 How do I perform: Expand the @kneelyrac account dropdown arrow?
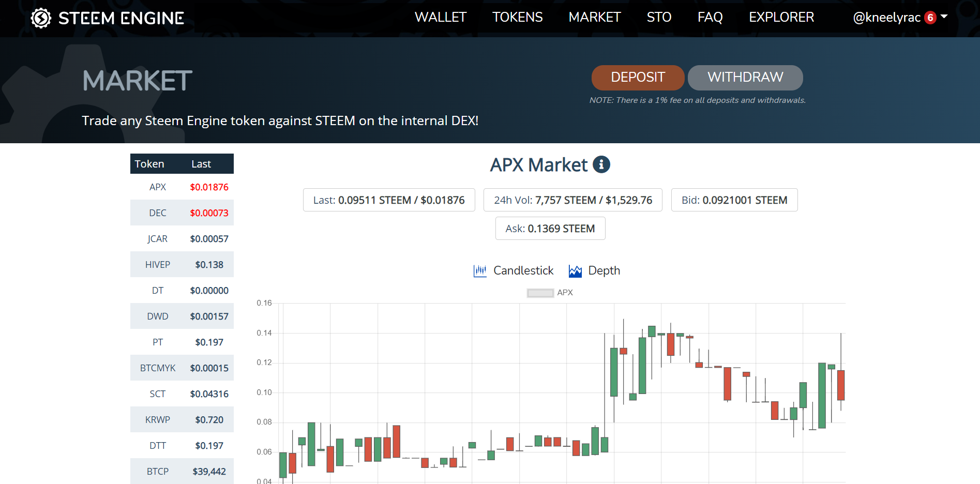tap(944, 17)
